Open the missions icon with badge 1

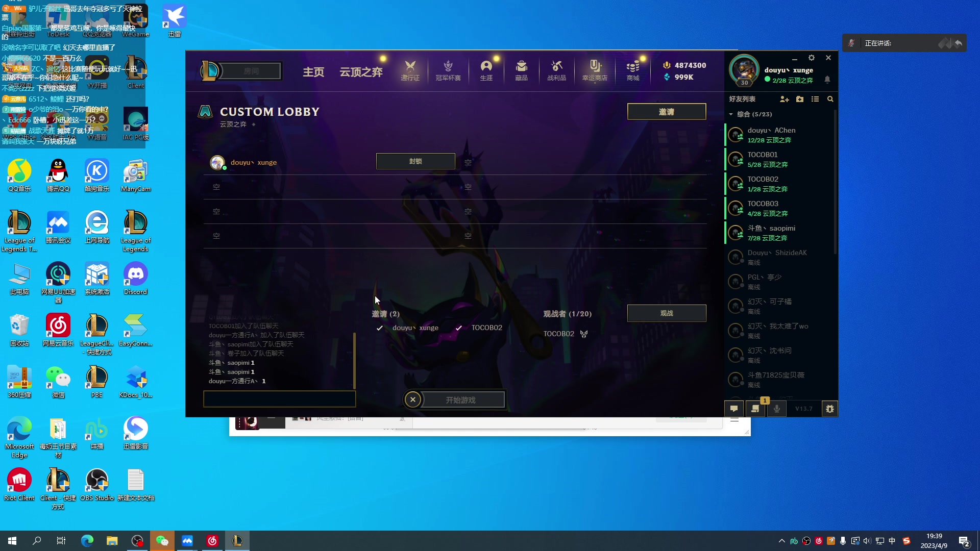[x=755, y=409]
